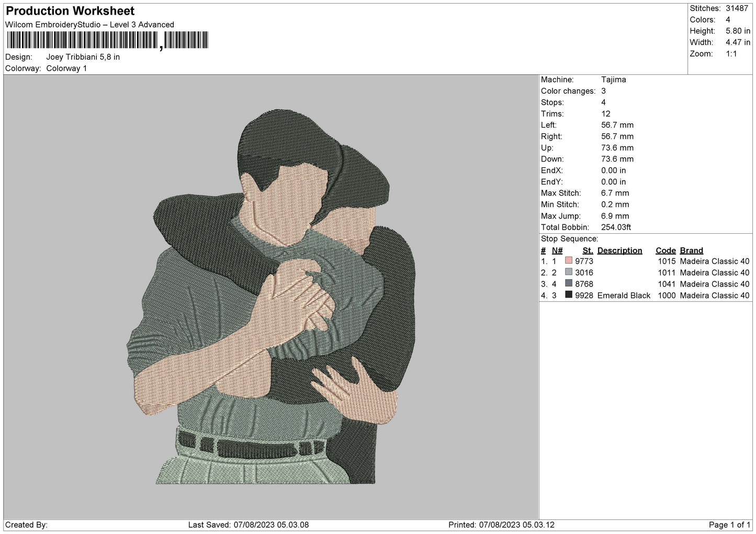Screen dimensions: 756x534
Task: Click the Zoom value '1:1'
Action: [731, 54]
